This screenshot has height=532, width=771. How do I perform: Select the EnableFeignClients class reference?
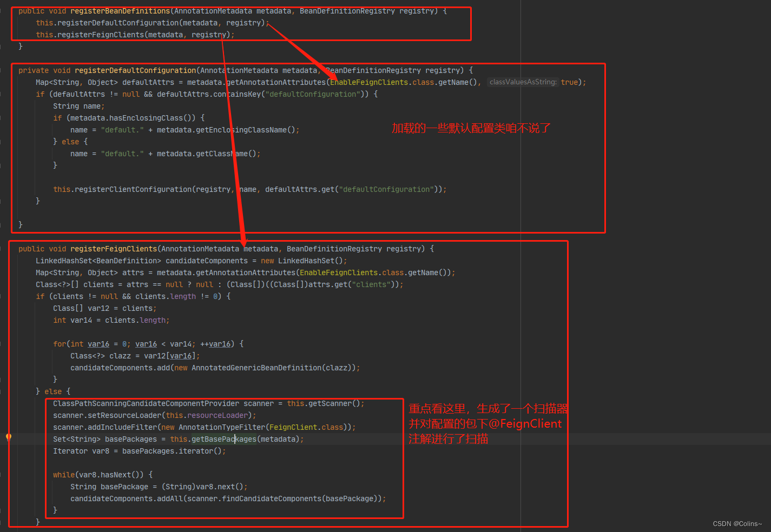coord(368,82)
